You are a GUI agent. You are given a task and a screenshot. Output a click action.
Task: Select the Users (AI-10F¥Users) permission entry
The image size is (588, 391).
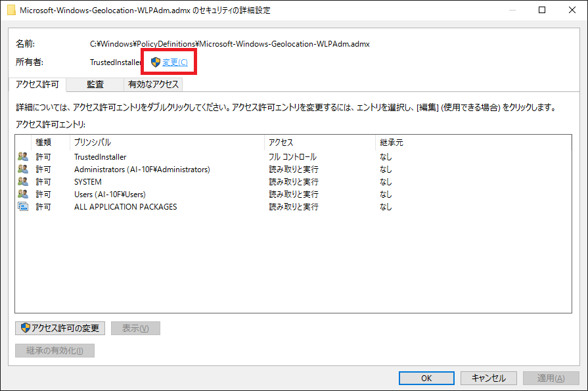110,195
